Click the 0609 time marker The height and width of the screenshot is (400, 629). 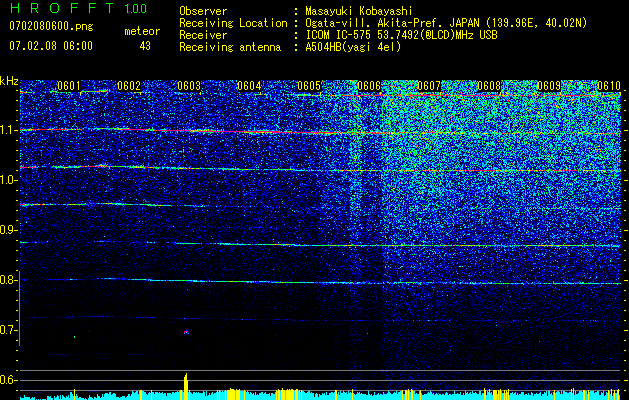coord(549,86)
